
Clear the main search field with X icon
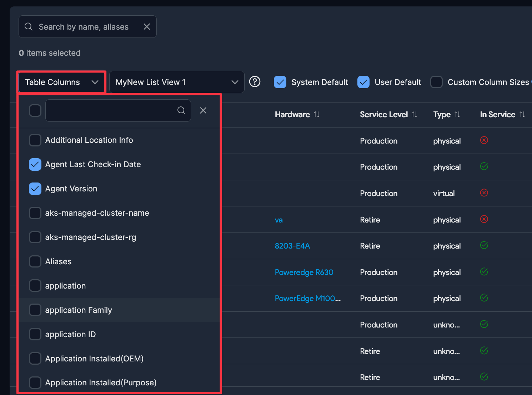coord(147,27)
